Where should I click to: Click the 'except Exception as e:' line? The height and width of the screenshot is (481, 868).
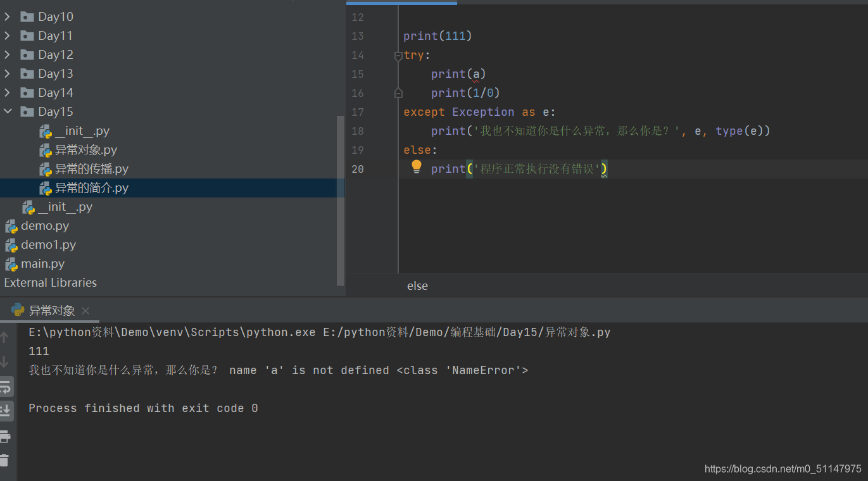[480, 112]
